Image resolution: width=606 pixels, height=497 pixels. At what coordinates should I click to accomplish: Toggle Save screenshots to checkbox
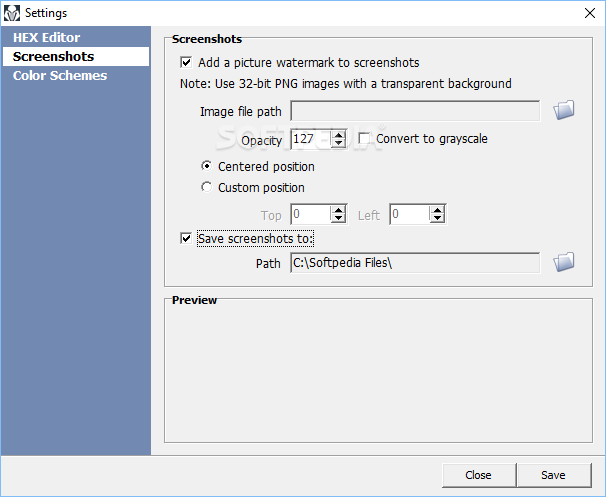[x=186, y=238]
